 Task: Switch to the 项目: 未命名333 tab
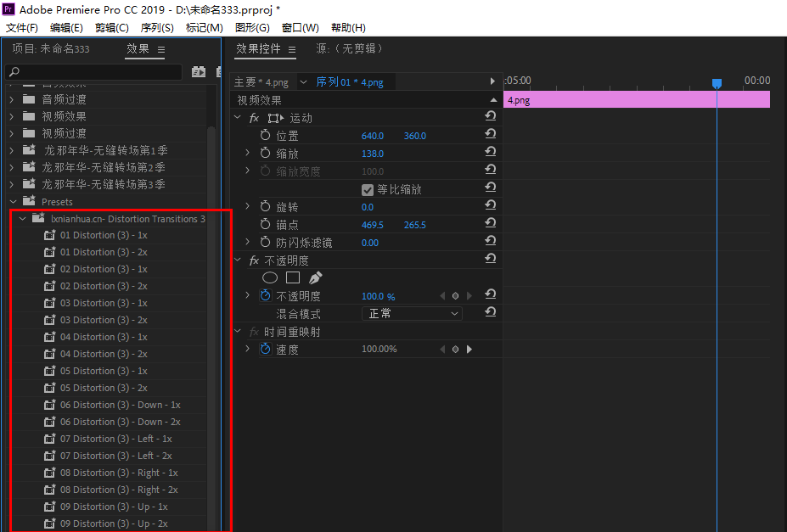(51, 48)
